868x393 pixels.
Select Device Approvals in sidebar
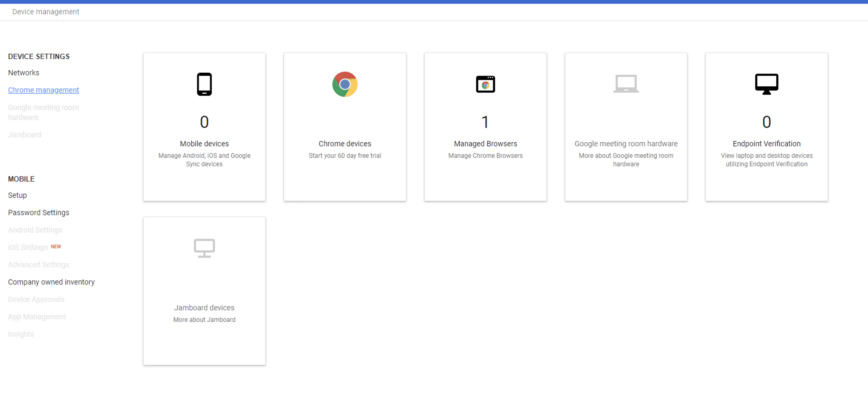[36, 299]
